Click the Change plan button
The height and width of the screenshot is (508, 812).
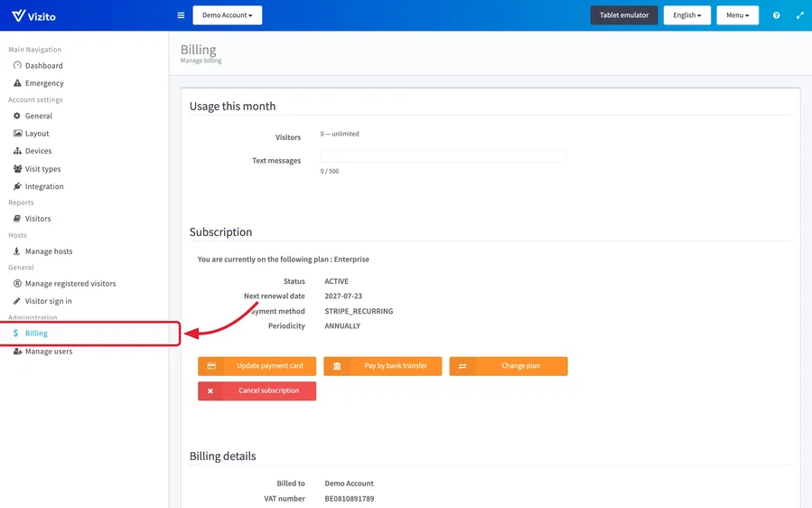coord(509,366)
